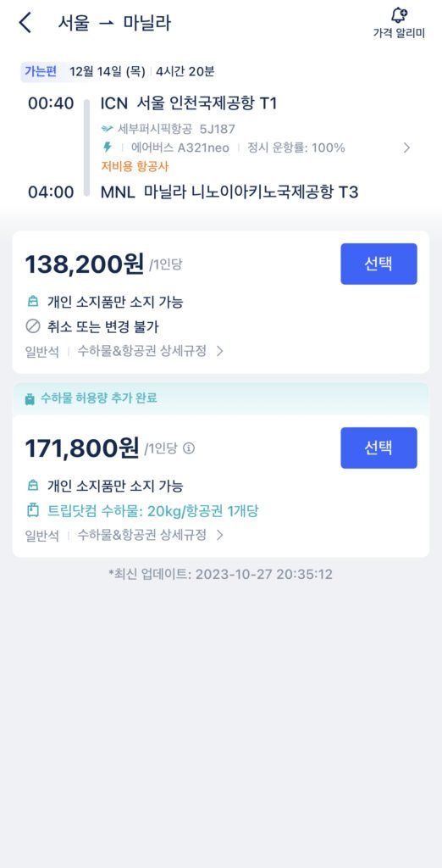Expand flight details chevron for 5J187
Image resolution: width=442 pixels, height=868 pixels.
406,147
